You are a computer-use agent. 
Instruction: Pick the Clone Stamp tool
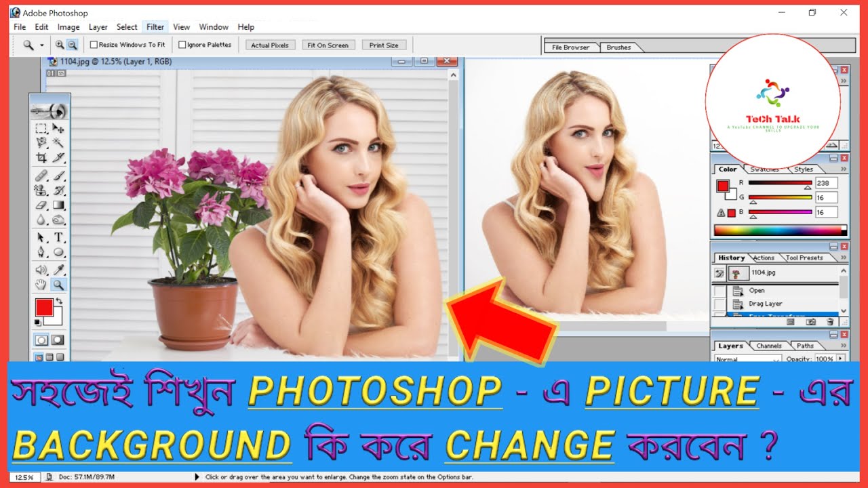tap(41, 190)
